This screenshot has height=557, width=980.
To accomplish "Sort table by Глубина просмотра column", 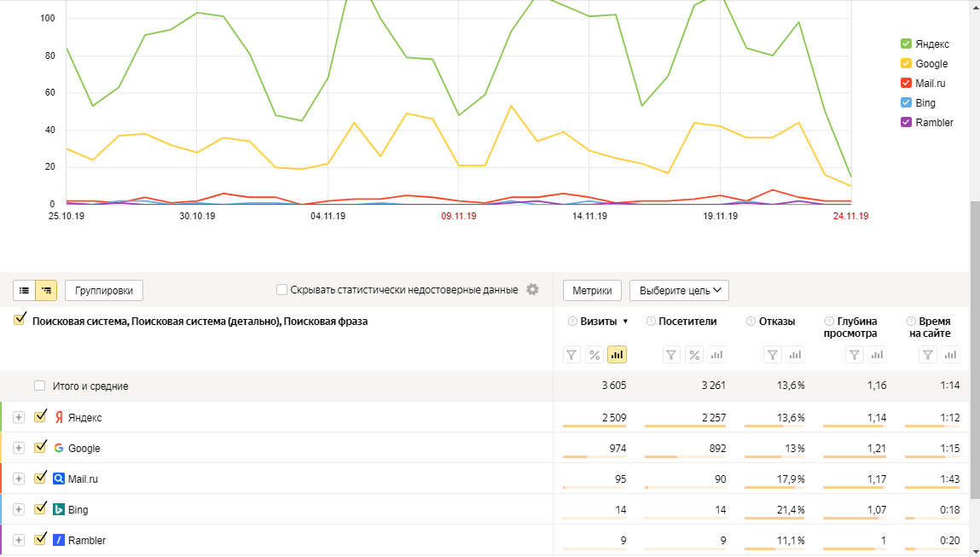I will pos(850,328).
